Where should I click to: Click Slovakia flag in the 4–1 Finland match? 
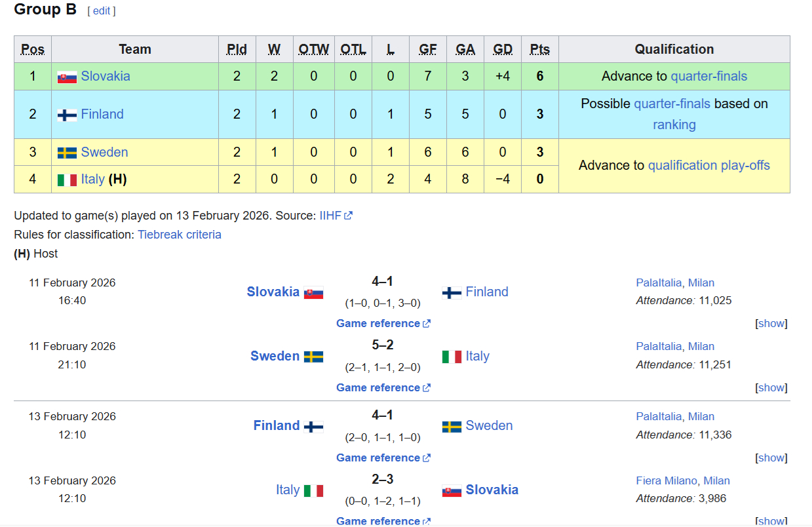tap(313, 293)
